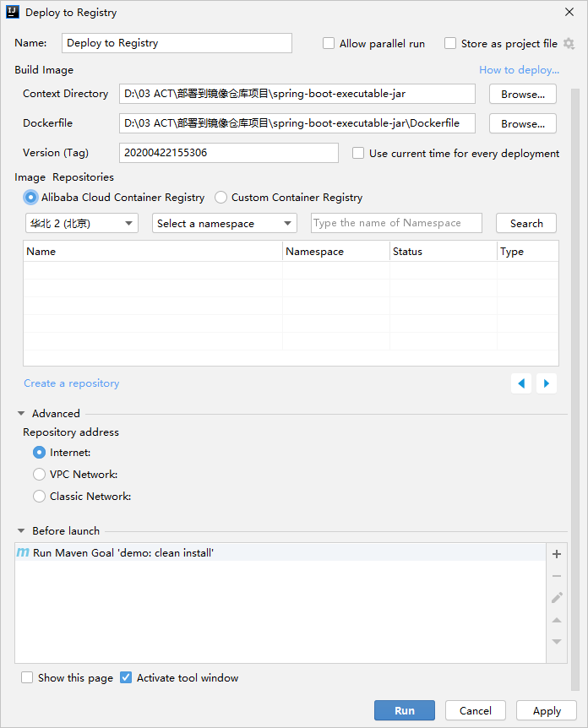Click the Search button for namespaces
This screenshot has height=728, width=588.
[x=526, y=223]
